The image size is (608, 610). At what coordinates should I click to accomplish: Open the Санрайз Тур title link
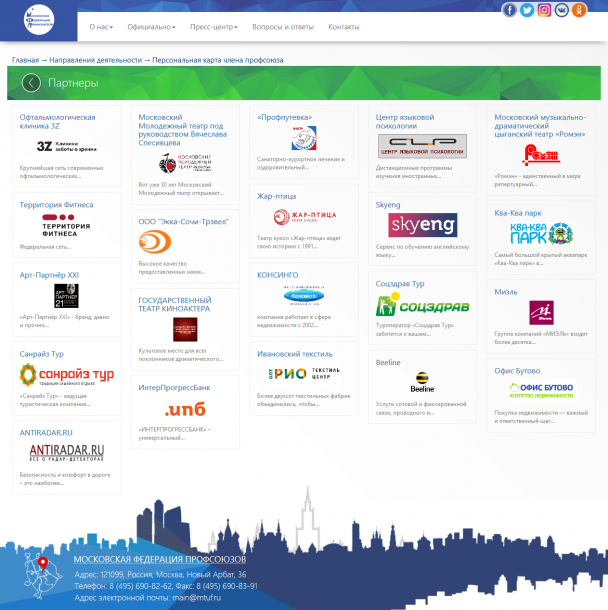point(42,354)
